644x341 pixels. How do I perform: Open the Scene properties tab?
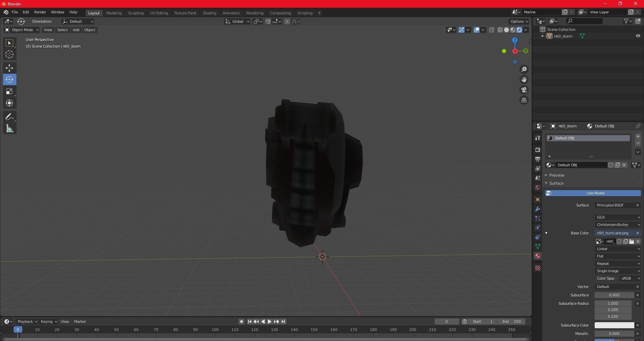point(538,178)
